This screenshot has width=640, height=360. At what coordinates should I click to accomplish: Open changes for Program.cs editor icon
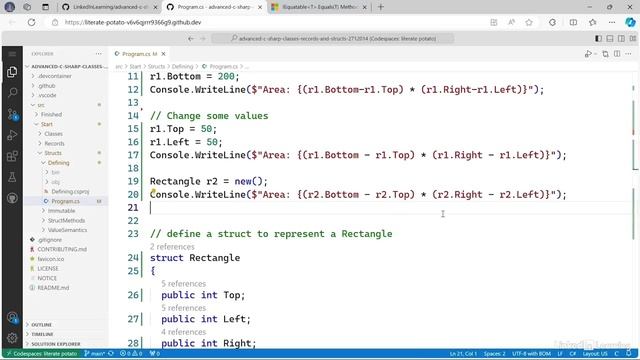coord(605,54)
